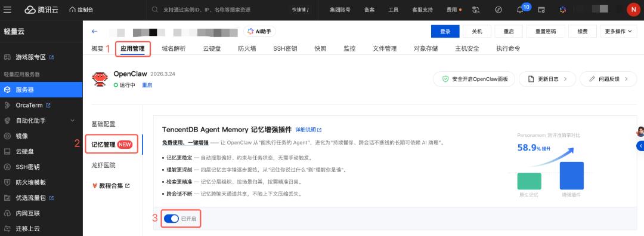This screenshot has width=644, height=236.
Task: Open SSH密钥 in the left sidebar
Action: click(x=27, y=167)
